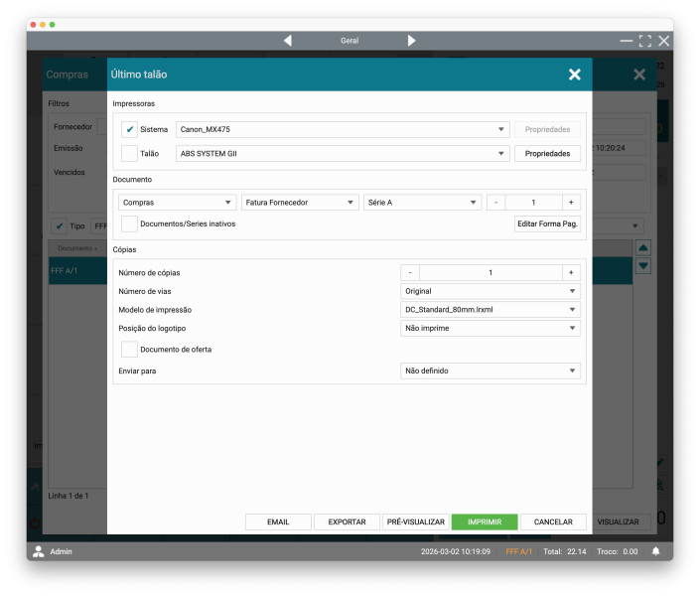Tick the Documento de oferta checkbox
The height and width of the screenshot is (596, 700).
click(129, 350)
